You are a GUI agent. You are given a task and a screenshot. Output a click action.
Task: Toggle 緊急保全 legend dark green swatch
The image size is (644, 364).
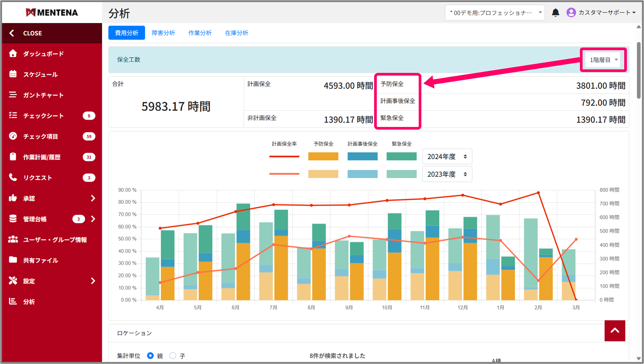[401, 156]
